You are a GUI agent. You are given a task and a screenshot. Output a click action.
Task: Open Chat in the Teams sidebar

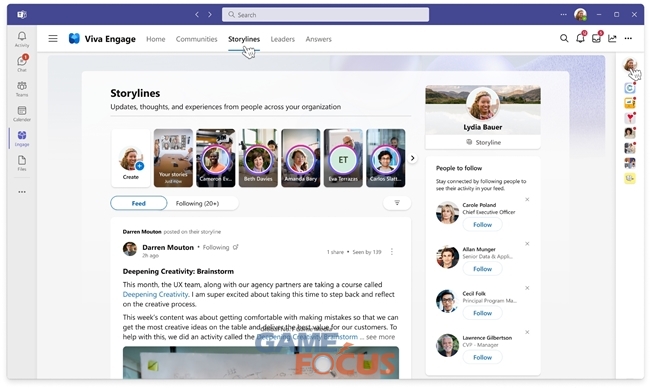pyautogui.click(x=22, y=63)
